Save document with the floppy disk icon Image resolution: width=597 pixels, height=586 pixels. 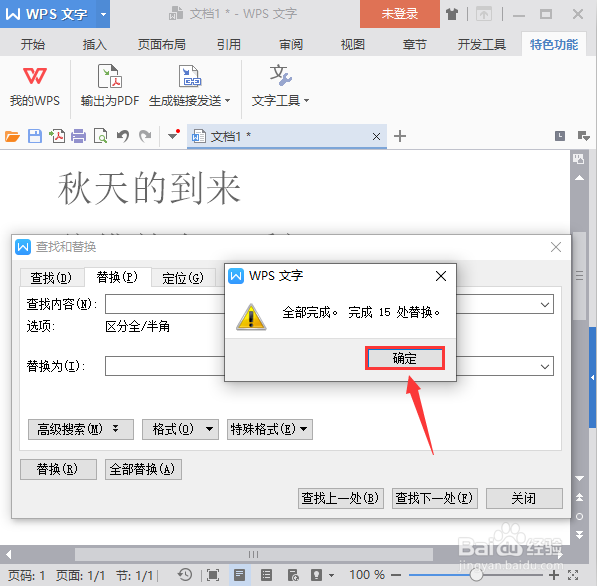click(x=35, y=136)
